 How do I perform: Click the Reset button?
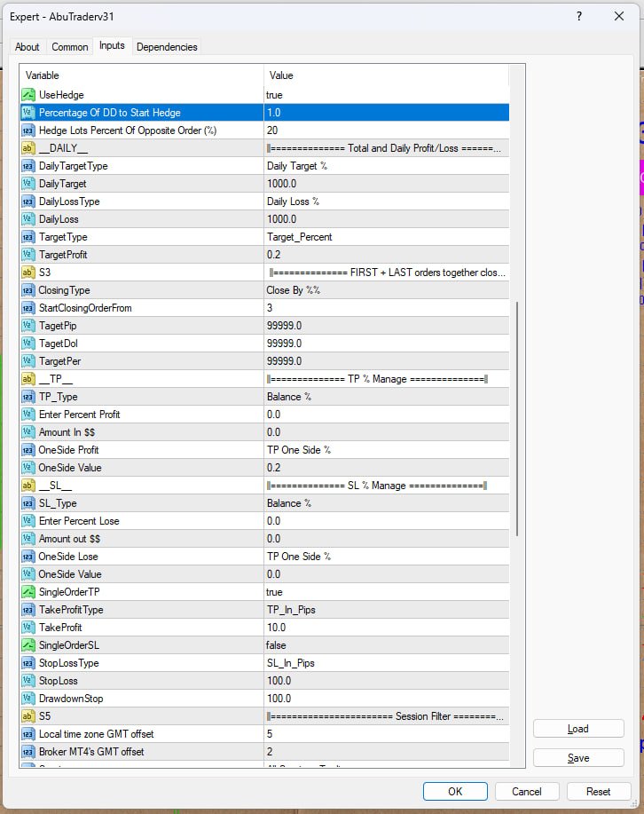point(599,791)
